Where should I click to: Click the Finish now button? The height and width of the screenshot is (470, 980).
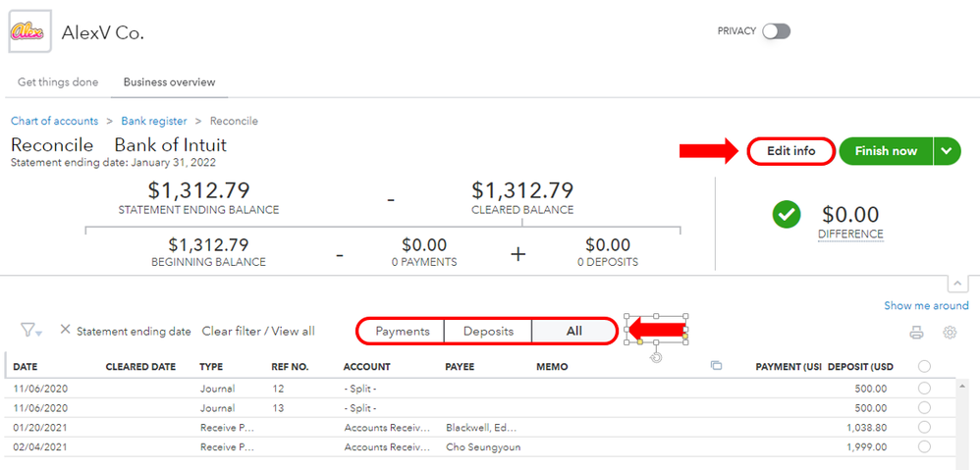[x=886, y=151]
